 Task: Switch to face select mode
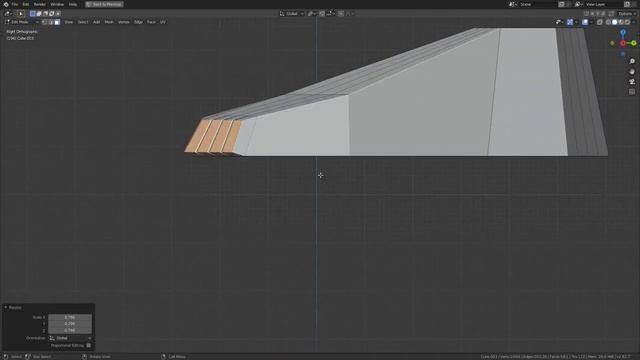(x=57, y=22)
